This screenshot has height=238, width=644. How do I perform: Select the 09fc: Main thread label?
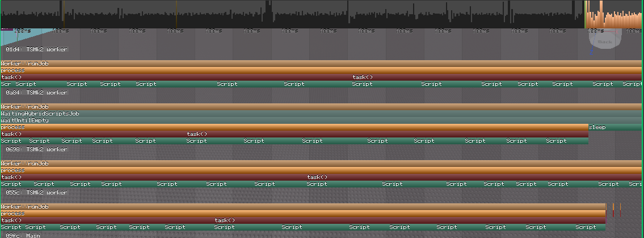[x=23, y=235]
